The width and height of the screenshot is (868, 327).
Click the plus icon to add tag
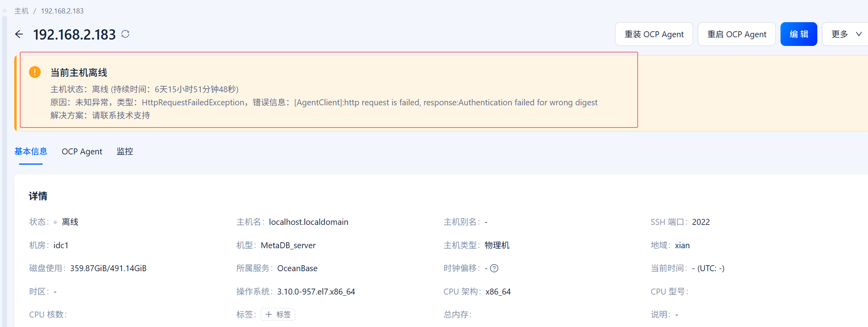(269, 314)
